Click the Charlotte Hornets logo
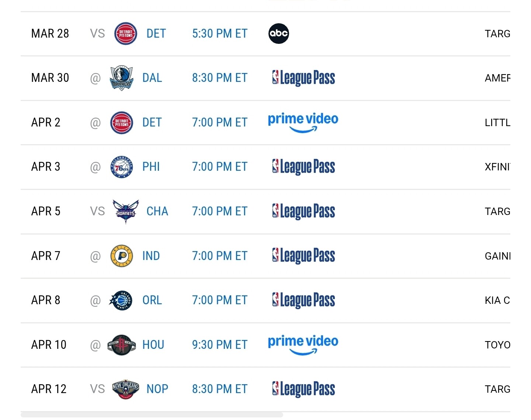Screen dimensions: 531x420 click(x=125, y=211)
